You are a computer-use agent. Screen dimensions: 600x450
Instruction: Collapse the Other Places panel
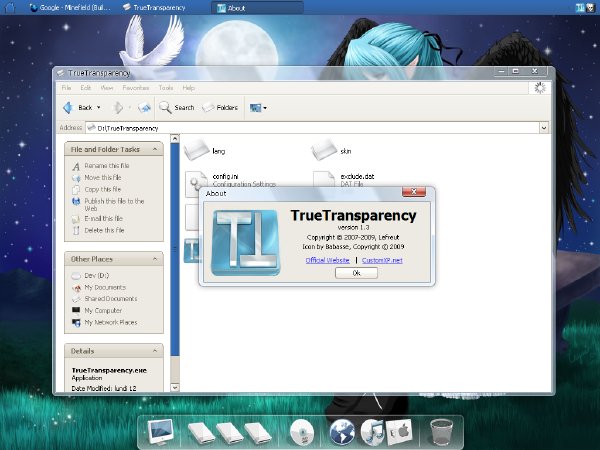(155, 259)
